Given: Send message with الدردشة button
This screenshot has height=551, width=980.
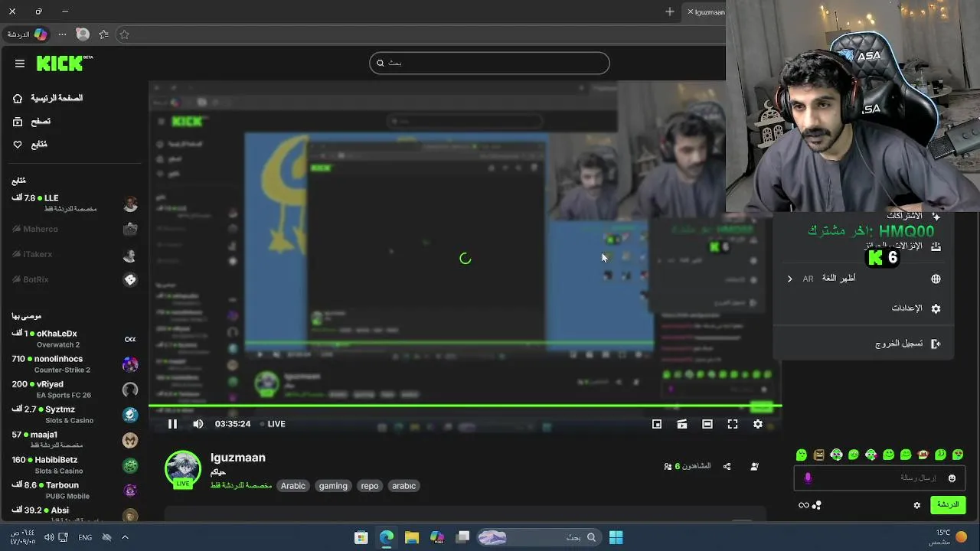Looking at the screenshot, I should (x=948, y=505).
